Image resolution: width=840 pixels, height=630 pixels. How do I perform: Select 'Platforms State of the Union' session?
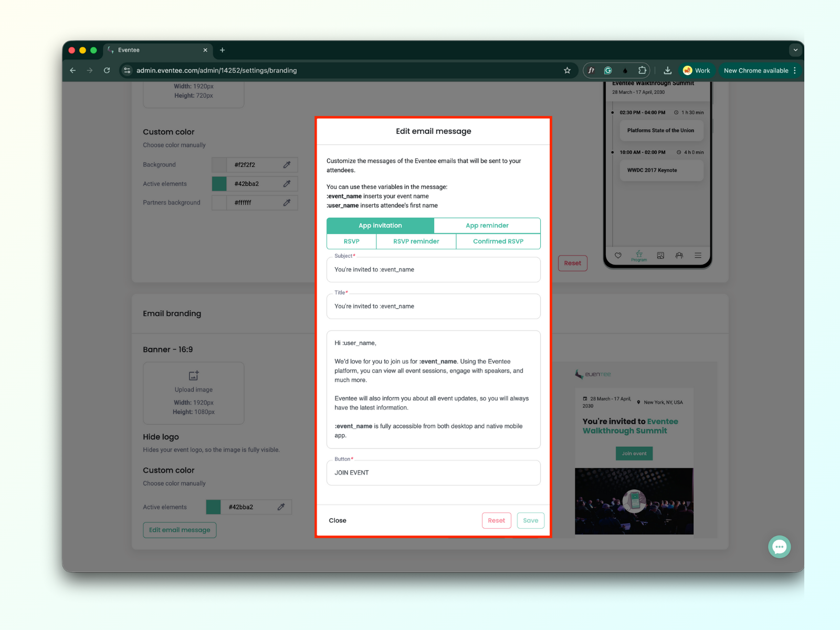(661, 131)
